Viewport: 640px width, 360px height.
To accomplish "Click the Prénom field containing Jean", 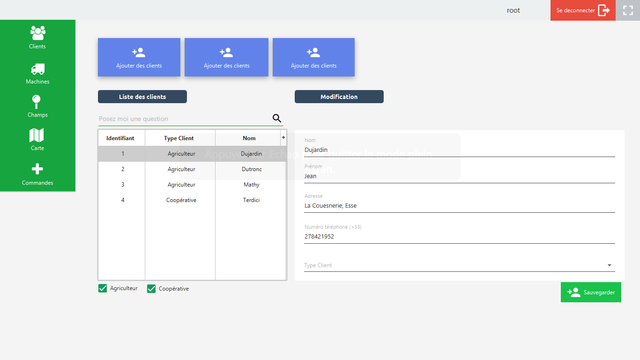I will click(459, 176).
